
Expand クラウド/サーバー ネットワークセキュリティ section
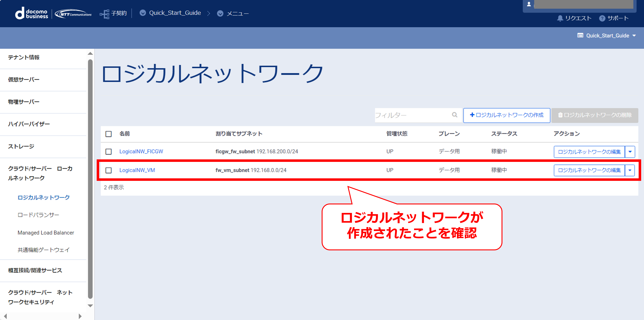pyautogui.click(x=40, y=297)
